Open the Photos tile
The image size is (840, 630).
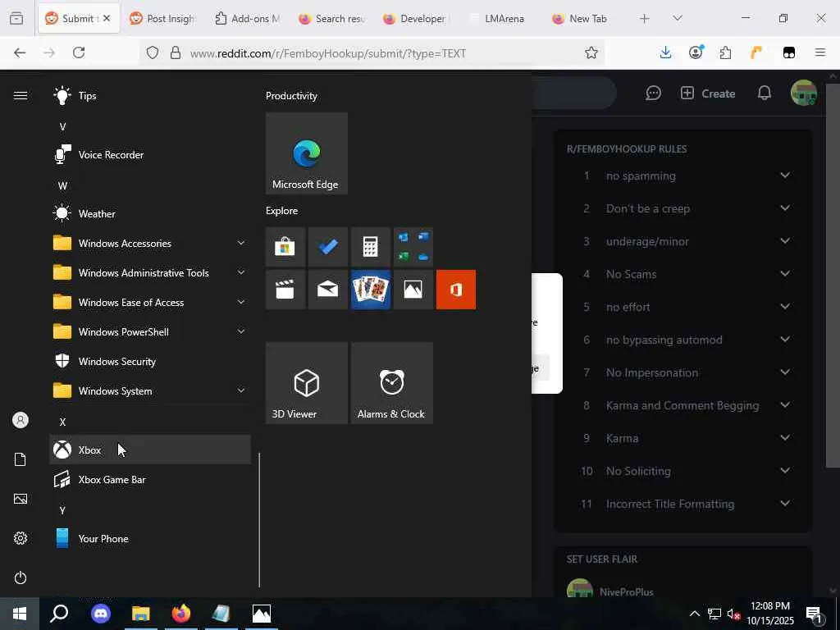click(x=413, y=290)
